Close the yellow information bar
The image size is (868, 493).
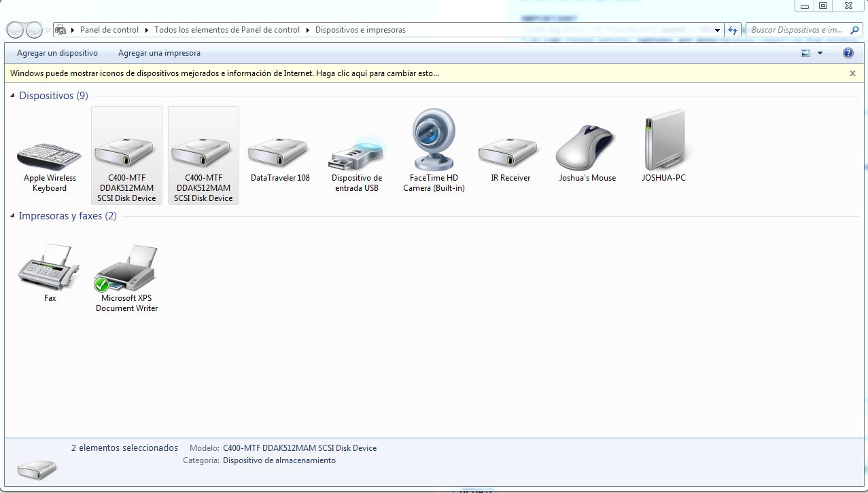[x=852, y=73]
